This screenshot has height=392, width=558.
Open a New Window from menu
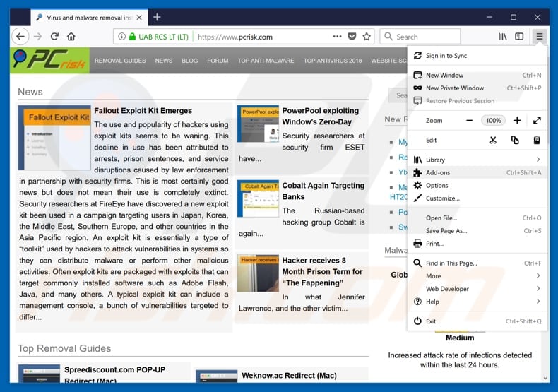477,75
